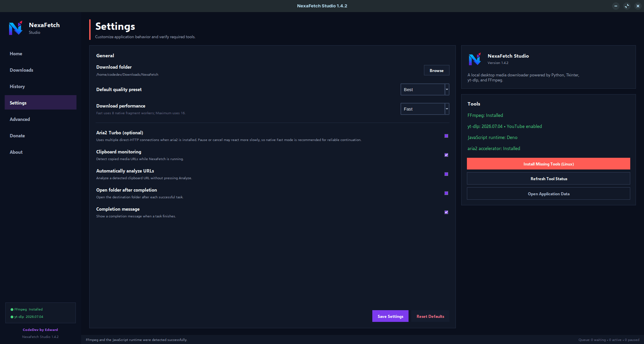Click the "Completion message" label
The height and width of the screenshot is (344, 644).
(118, 209)
